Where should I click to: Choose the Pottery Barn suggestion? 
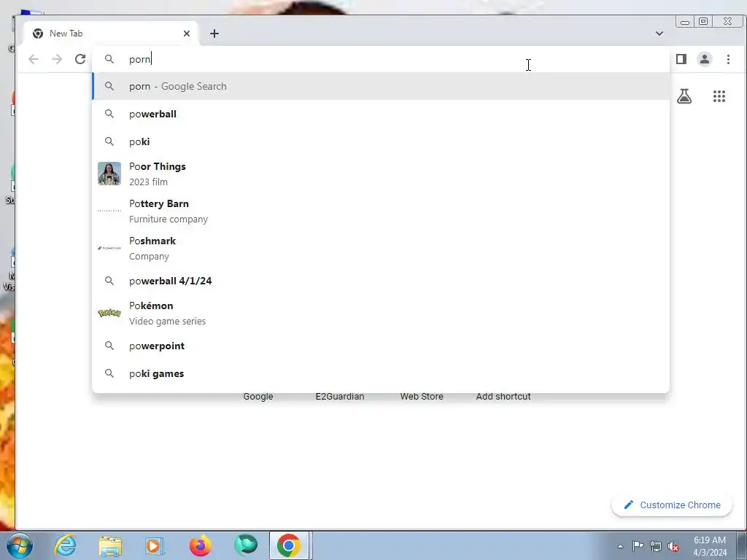pyautogui.click(x=381, y=211)
